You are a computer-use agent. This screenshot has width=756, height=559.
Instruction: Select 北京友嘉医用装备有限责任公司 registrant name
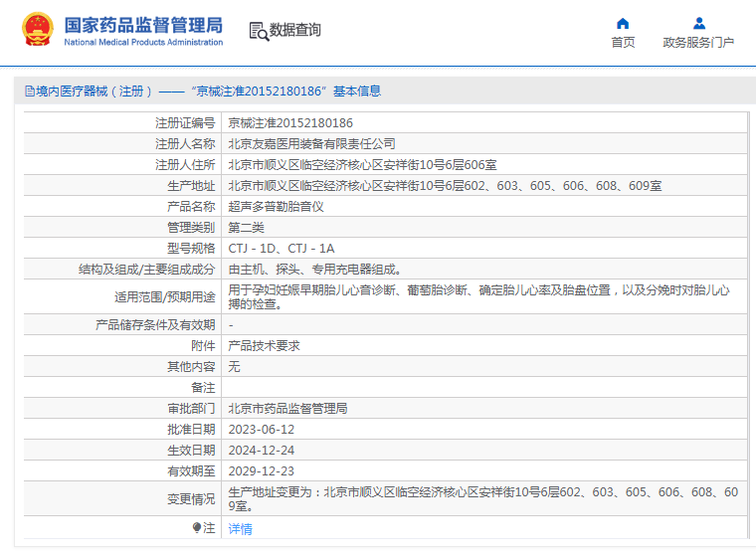(x=312, y=144)
